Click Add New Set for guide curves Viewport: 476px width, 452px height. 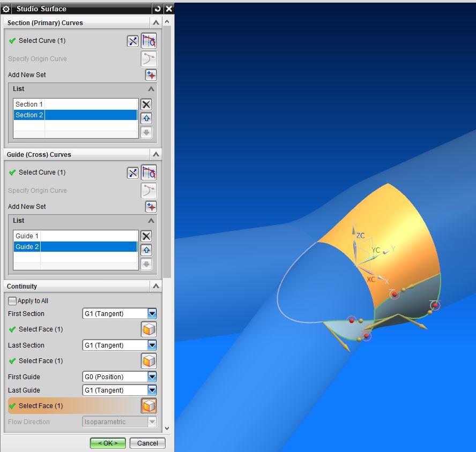pyautogui.click(x=150, y=206)
